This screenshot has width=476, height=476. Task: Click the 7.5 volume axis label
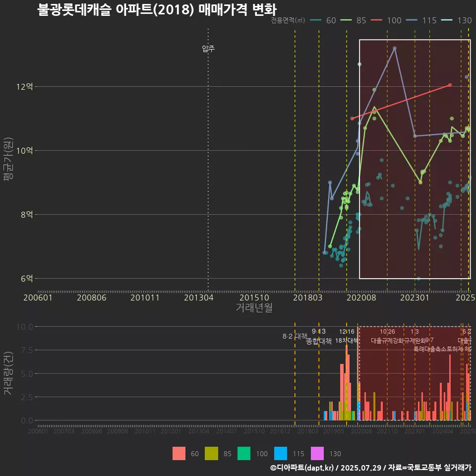pos(27,351)
